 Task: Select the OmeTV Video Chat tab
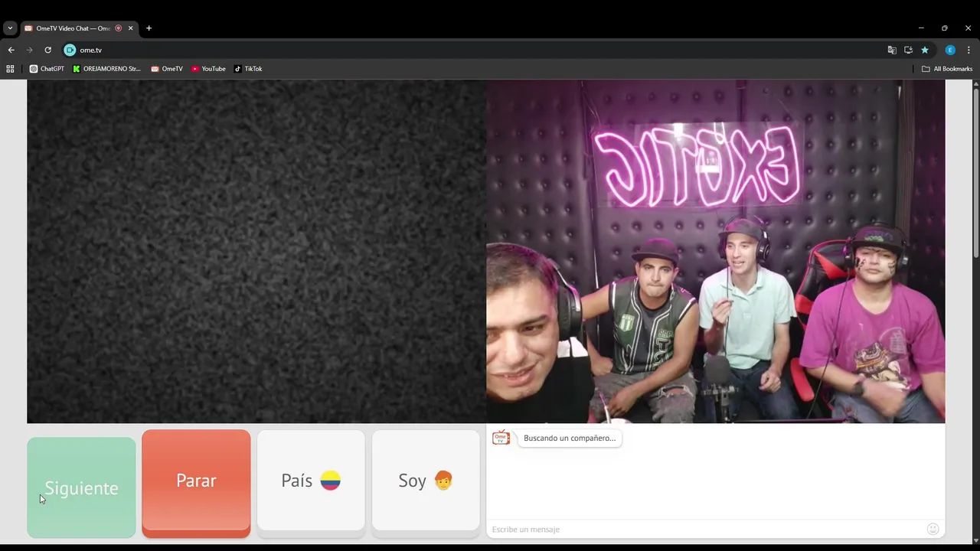tap(73, 28)
